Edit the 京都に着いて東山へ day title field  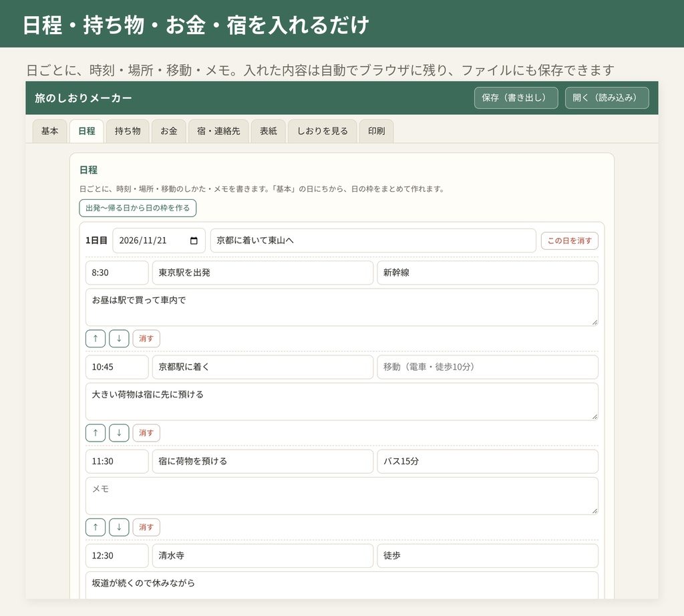point(373,241)
